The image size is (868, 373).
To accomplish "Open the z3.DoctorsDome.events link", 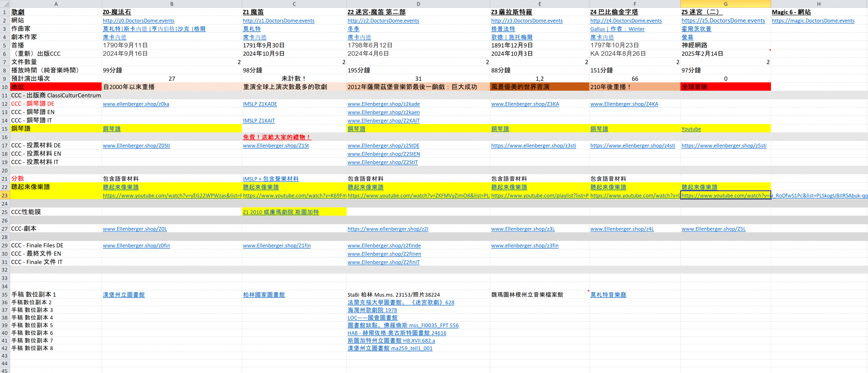I will 527,21.
